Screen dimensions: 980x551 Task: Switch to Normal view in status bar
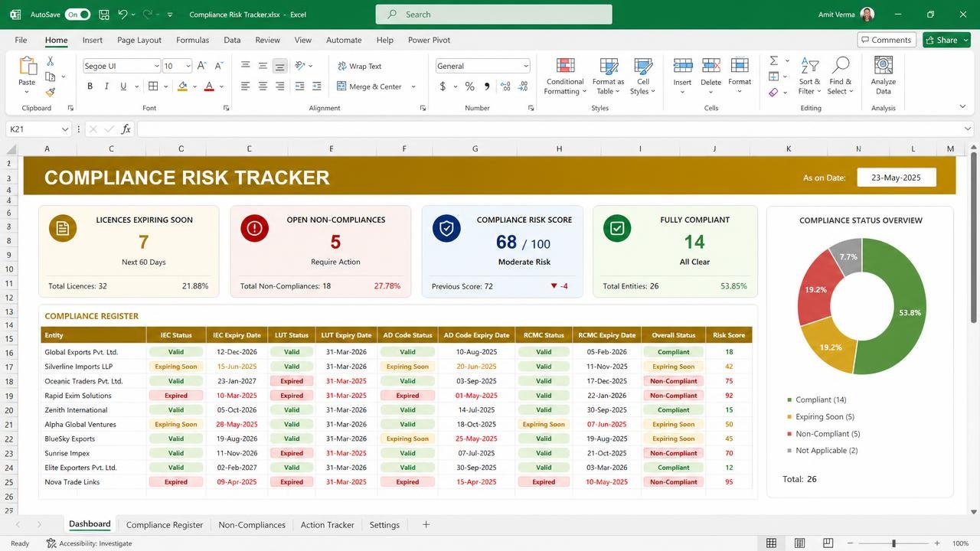(x=772, y=543)
